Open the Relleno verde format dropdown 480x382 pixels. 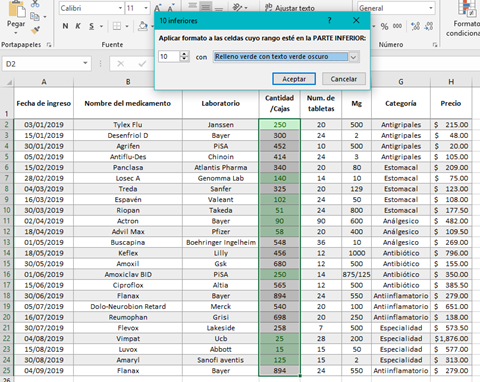pos(354,57)
